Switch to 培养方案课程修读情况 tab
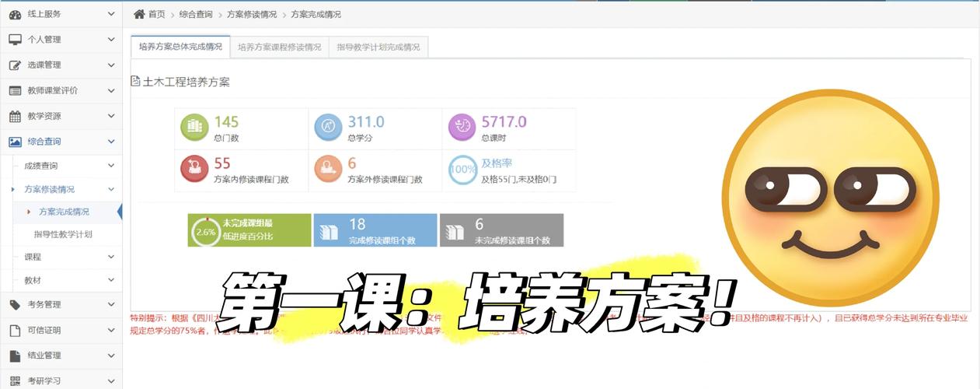 pyautogui.click(x=279, y=47)
